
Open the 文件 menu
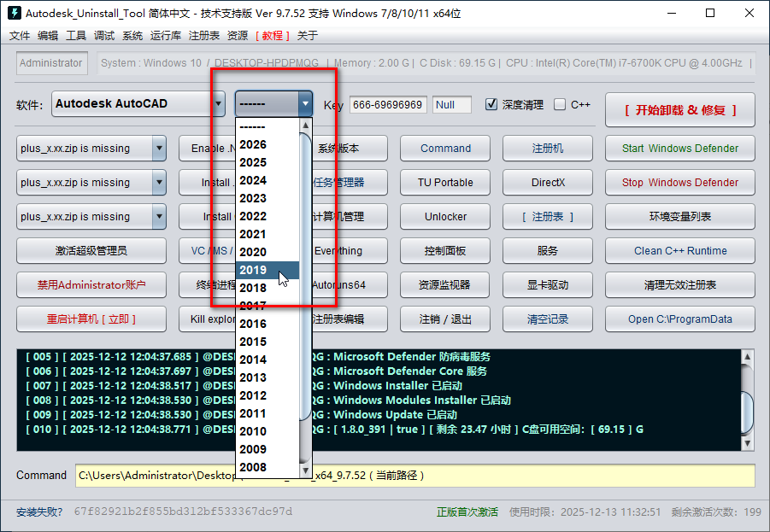pos(20,35)
